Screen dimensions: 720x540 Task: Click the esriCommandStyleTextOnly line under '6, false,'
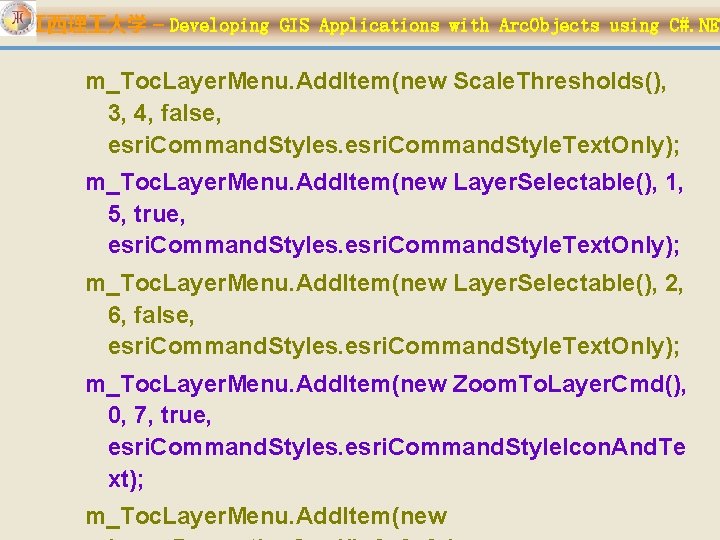coord(394,347)
